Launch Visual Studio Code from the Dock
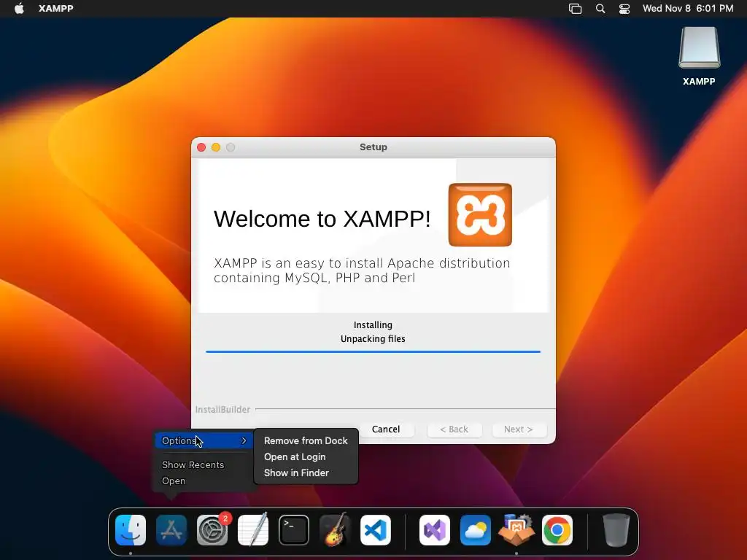The width and height of the screenshot is (747, 560). click(x=376, y=530)
